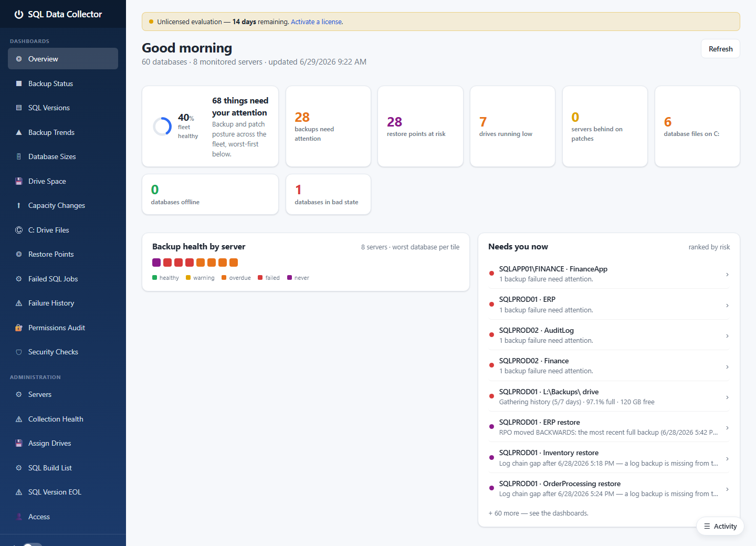Viewport: 756px width, 546px height.
Task: Open the '68 things need your attention' card
Action: click(x=210, y=127)
